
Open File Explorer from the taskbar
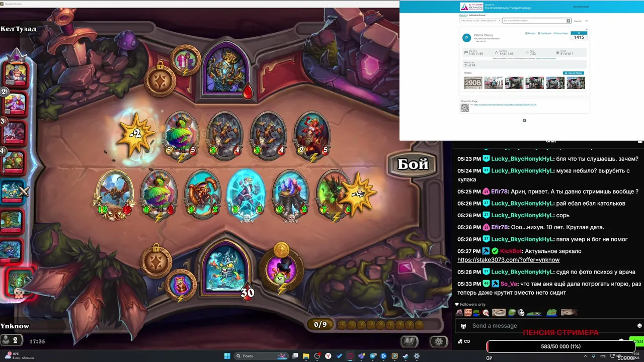(306, 356)
